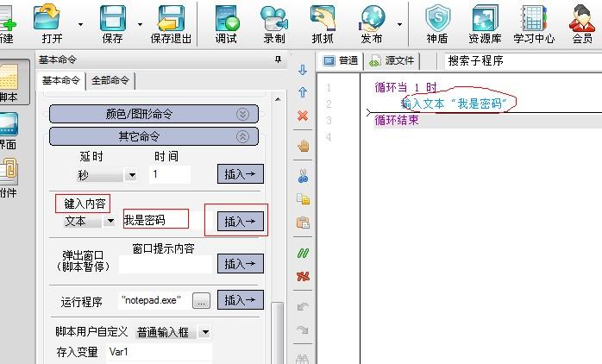
Task: Select the hand tool icon
Action: click(x=303, y=146)
